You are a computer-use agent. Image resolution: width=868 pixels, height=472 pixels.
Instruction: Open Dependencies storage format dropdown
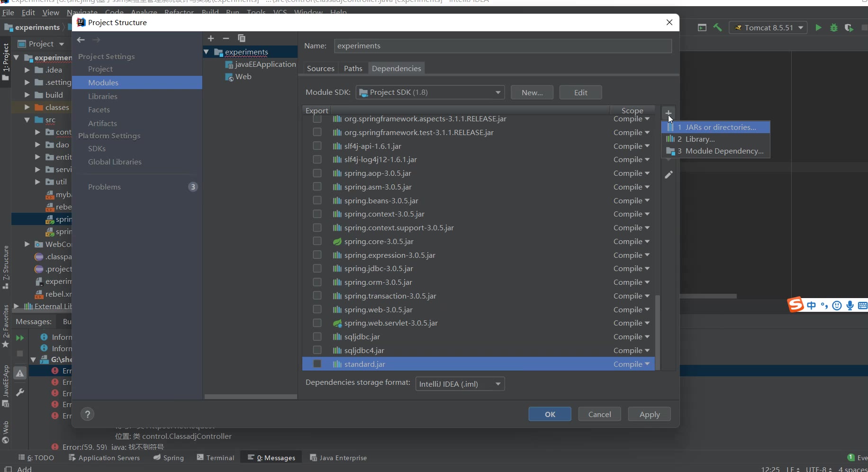click(460, 384)
